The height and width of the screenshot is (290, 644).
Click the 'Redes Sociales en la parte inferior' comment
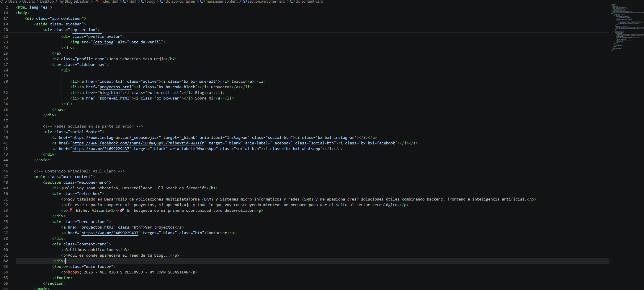[93, 126]
